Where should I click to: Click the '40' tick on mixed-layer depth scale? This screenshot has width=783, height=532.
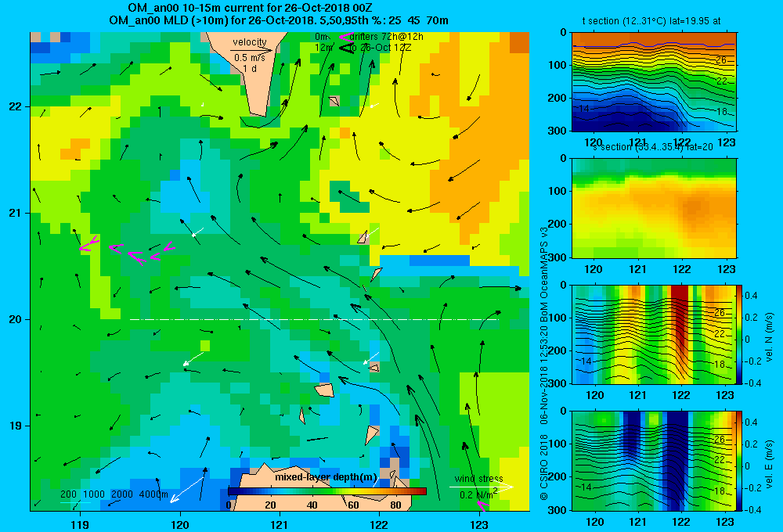(x=312, y=505)
